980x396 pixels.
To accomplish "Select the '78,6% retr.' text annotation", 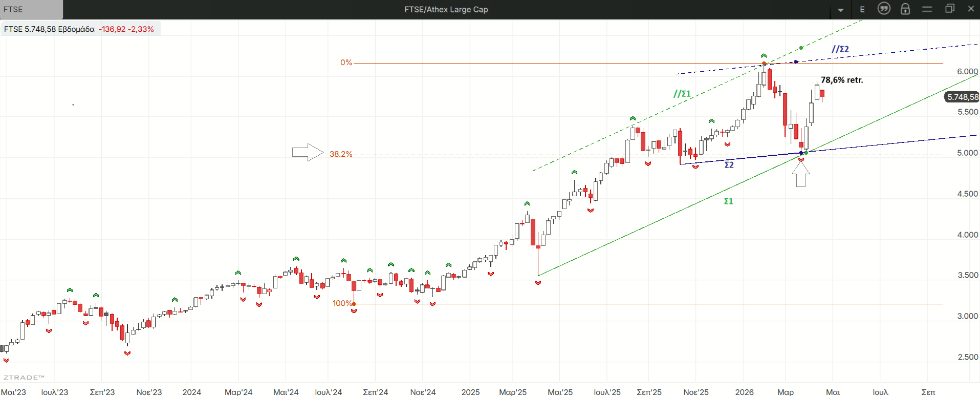I will 842,80.
